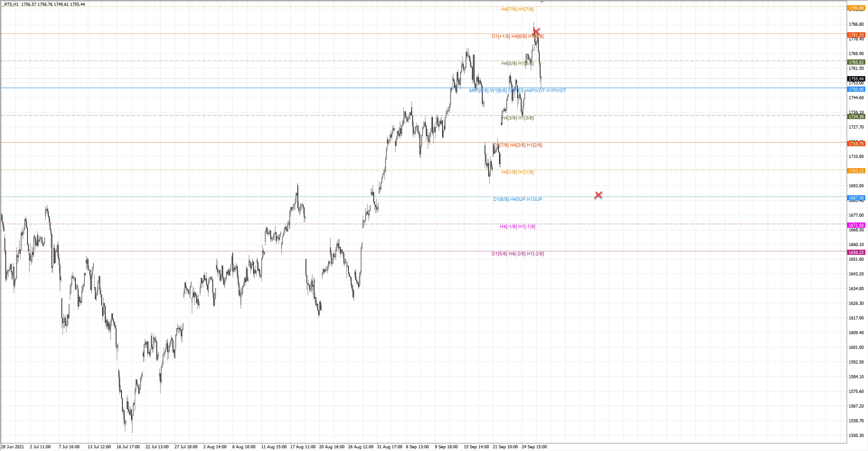The image size is (868, 451).
Task: Click the magenta 1671.88 price tag
Action: click(x=856, y=225)
